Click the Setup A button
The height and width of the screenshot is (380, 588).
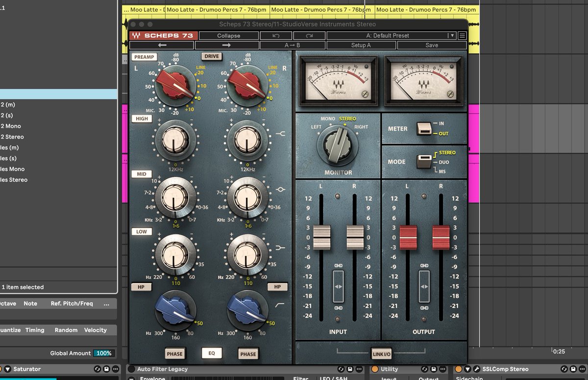pos(361,45)
